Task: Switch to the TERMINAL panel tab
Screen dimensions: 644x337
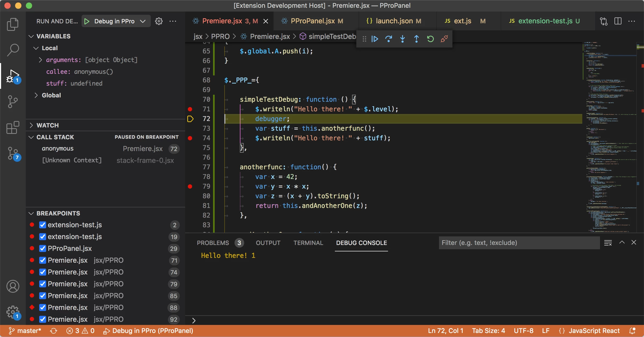Action: click(308, 243)
